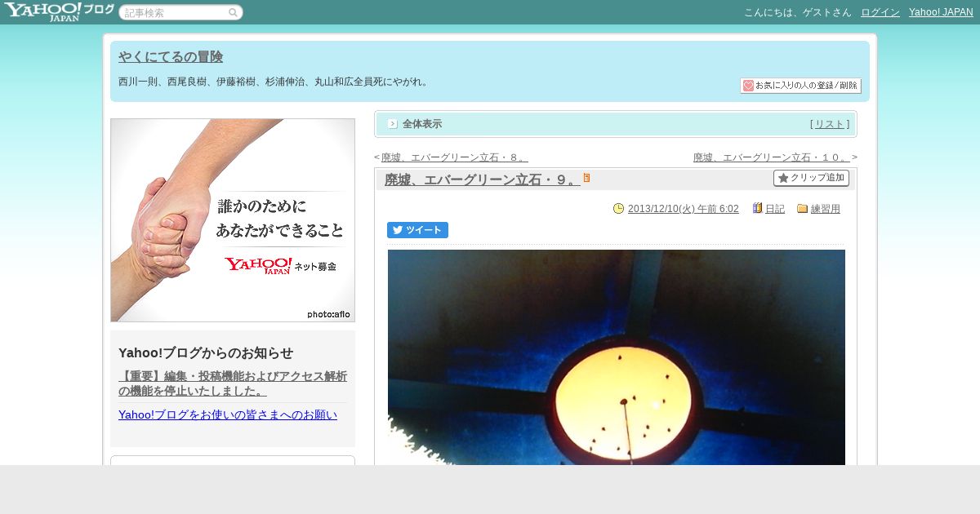The height and width of the screenshot is (514, 980).
Task: Open the 2013/12/10 date link
Action: point(684,209)
